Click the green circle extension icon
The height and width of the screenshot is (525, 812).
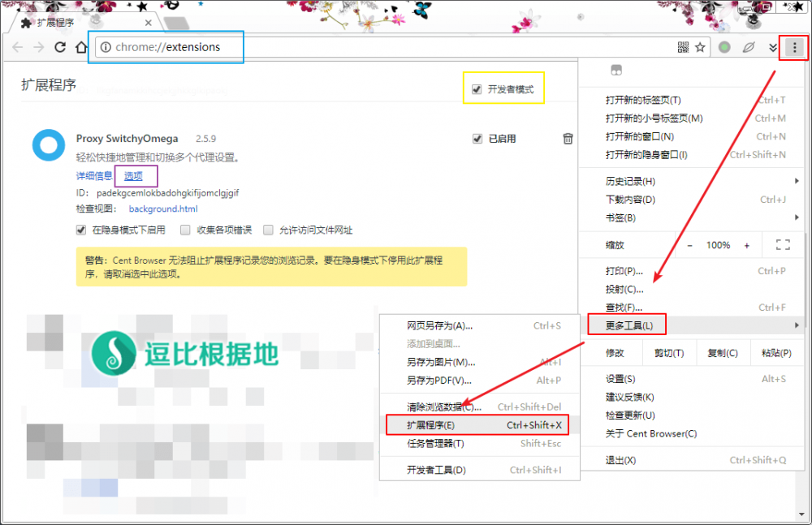coord(724,48)
